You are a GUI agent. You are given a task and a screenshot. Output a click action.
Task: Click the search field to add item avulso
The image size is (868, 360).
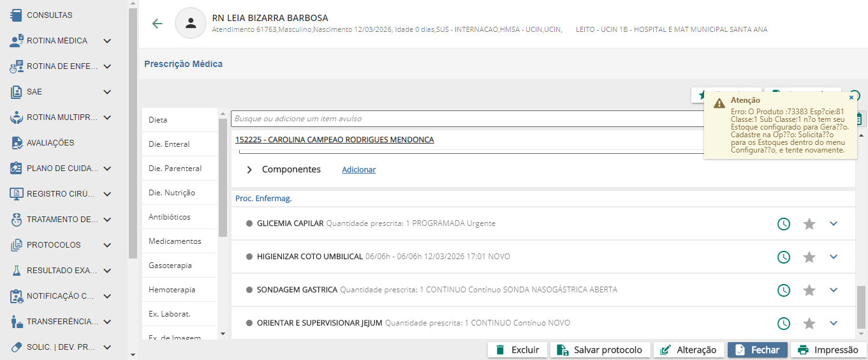tap(466, 119)
